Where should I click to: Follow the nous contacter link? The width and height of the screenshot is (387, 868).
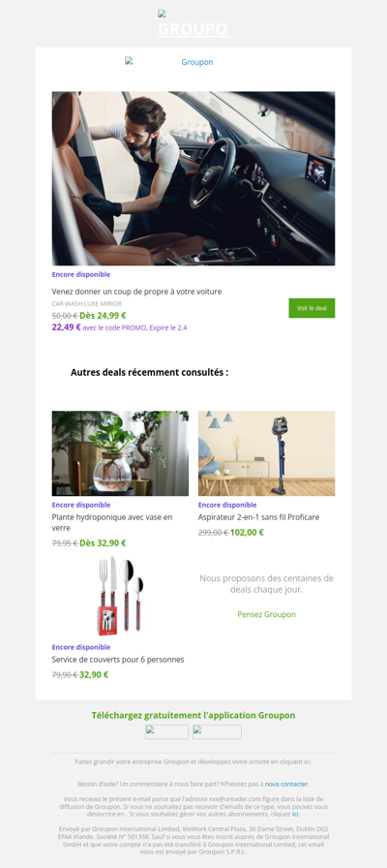[x=286, y=784]
